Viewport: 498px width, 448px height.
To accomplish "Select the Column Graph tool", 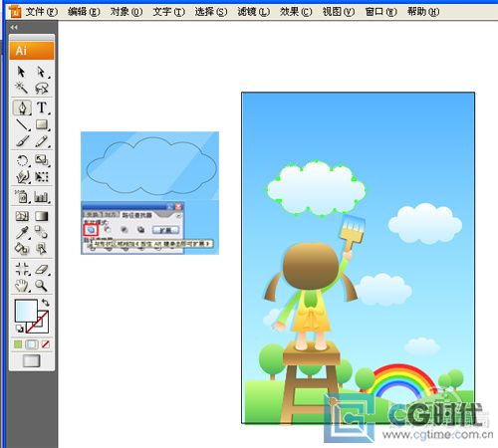I will pos(42,196).
